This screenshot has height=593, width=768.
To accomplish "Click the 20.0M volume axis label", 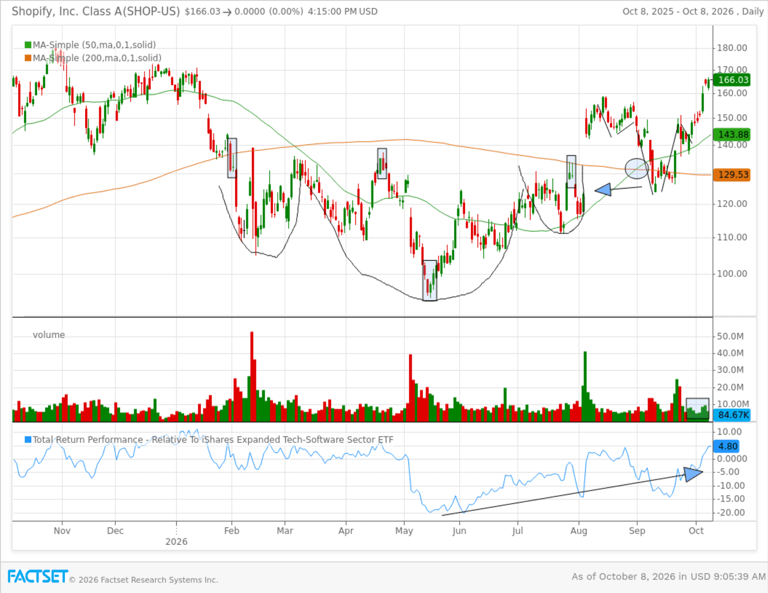I will tap(732, 387).
